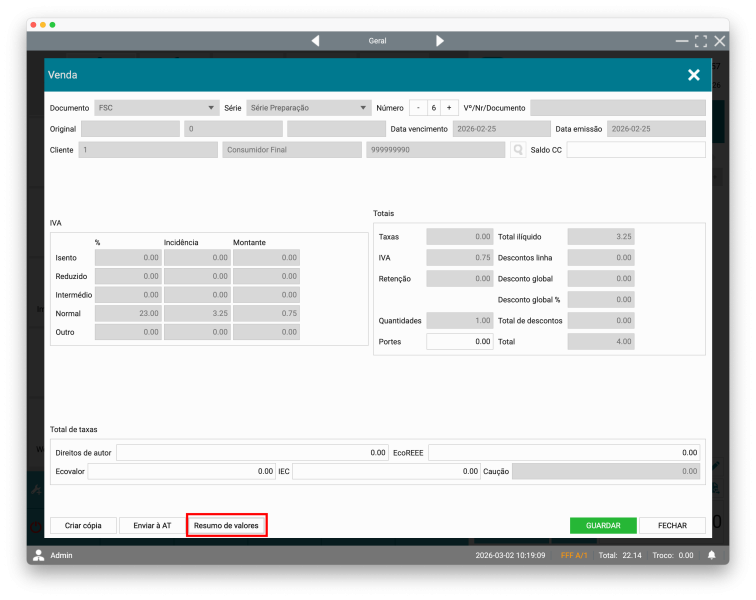Close the Venda dialog with X
The image size is (756, 600).
(x=693, y=75)
